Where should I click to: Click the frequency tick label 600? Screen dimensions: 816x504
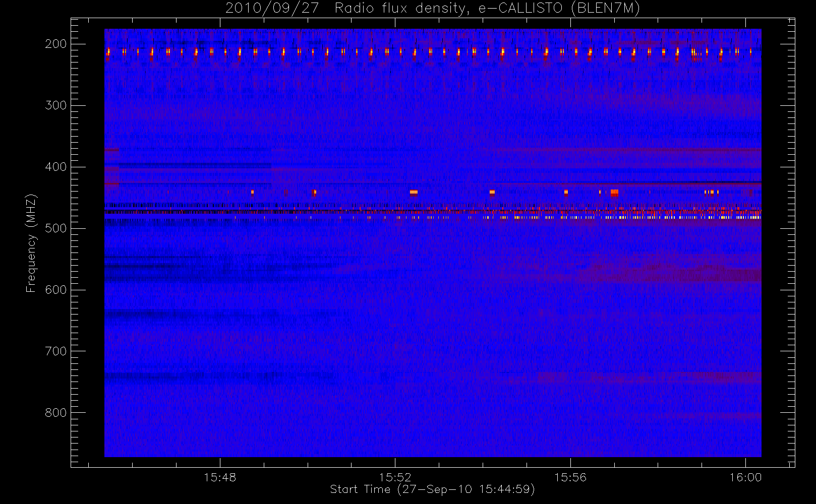click(x=55, y=290)
